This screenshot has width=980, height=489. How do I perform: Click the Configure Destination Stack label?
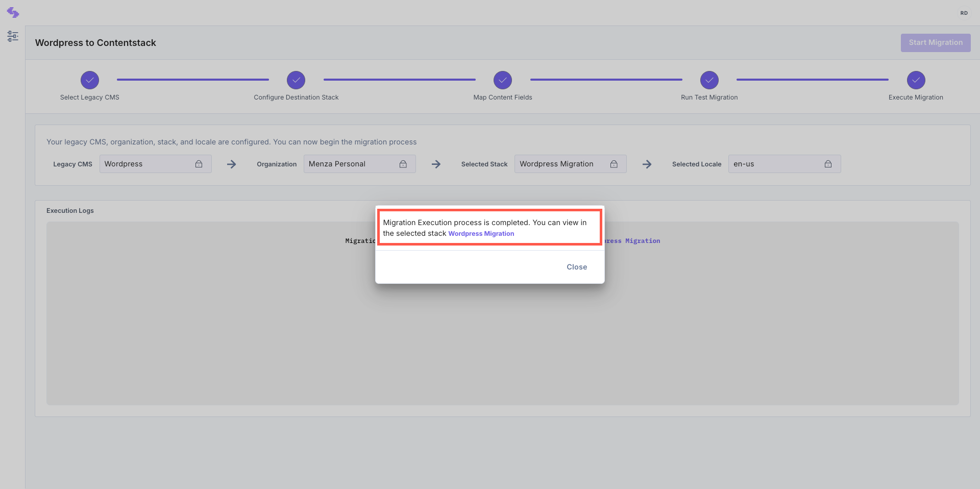(296, 97)
